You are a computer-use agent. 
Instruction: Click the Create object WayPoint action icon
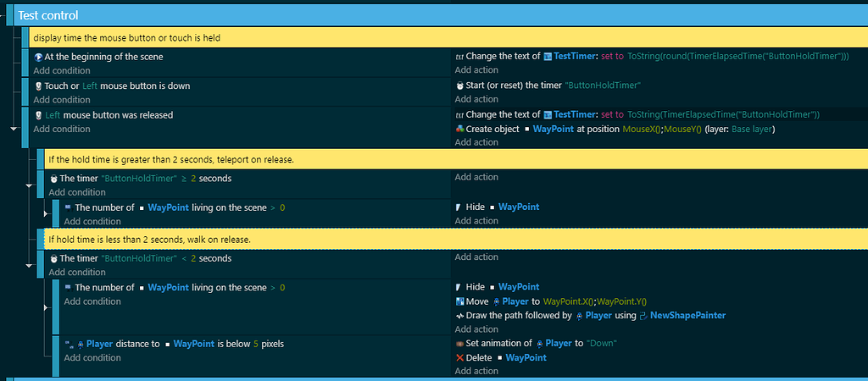coord(459,129)
